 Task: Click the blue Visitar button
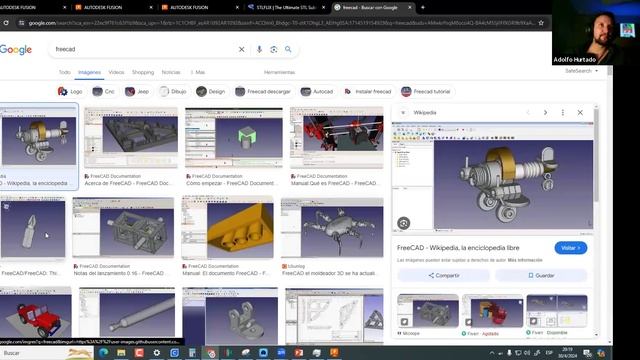[x=571, y=248]
